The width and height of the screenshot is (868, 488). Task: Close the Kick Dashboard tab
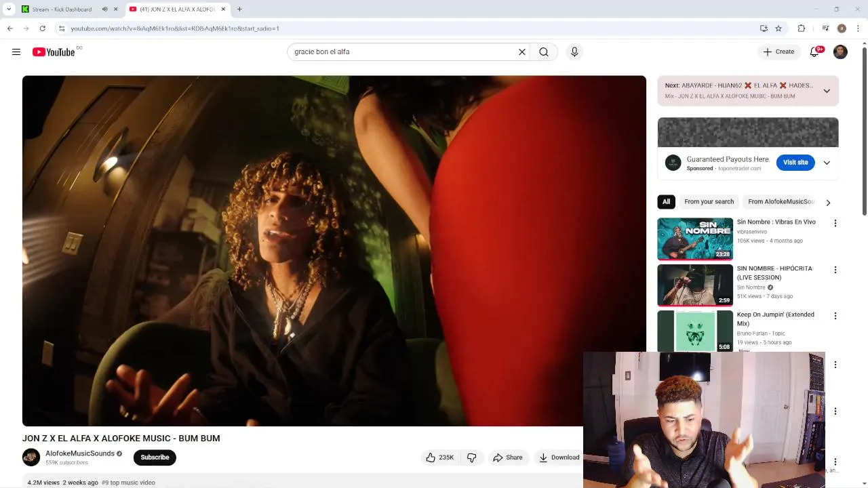click(x=115, y=9)
